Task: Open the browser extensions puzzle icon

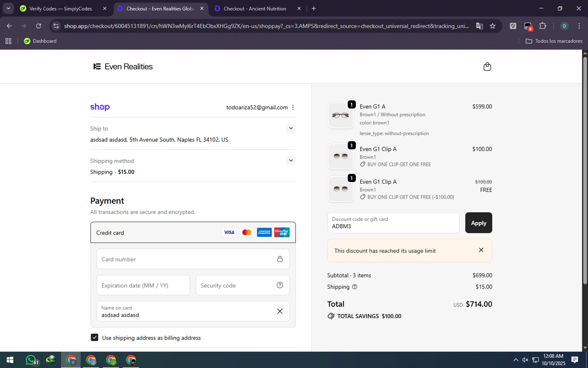Action: coord(543,26)
